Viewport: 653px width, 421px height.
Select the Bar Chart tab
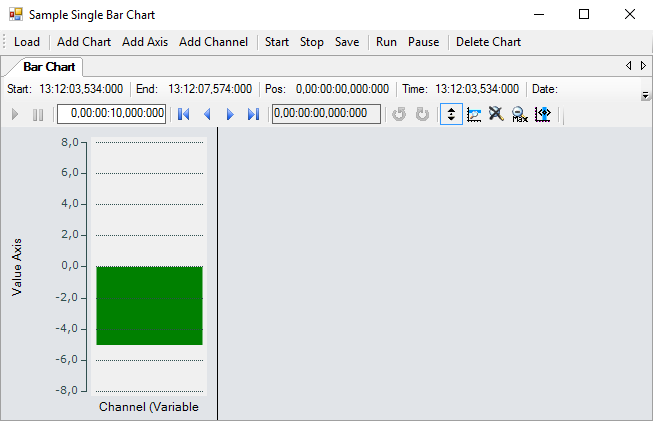(x=50, y=67)
